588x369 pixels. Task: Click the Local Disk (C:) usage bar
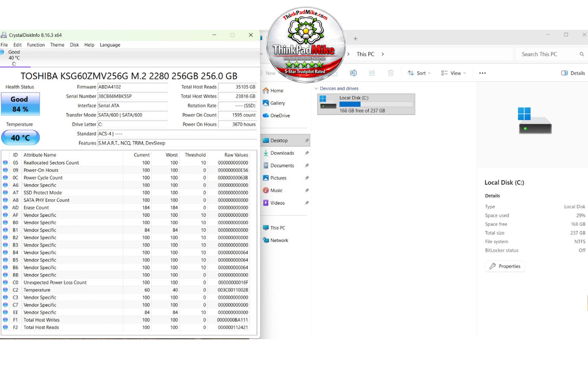tap(376, 104)
